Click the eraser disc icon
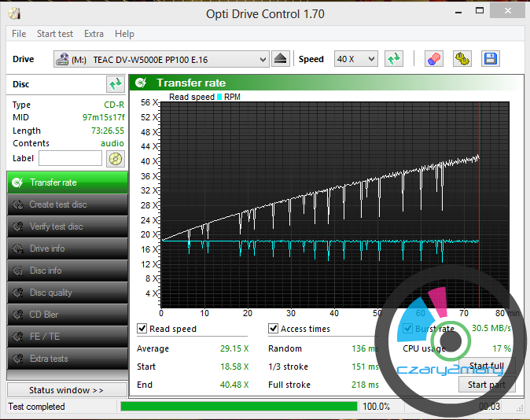The height and width of the screenshot is (420, 530). [x=433, y=59]
